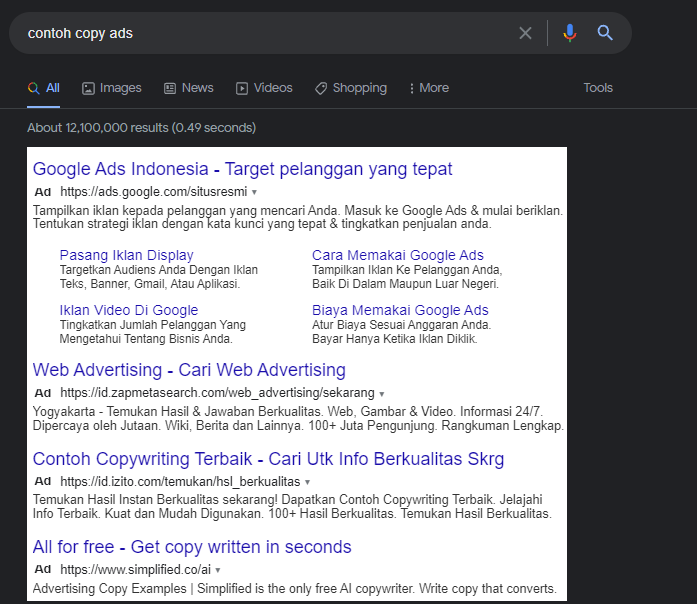Expand the arrow beside id.izito.com URL

coord(307,482)
